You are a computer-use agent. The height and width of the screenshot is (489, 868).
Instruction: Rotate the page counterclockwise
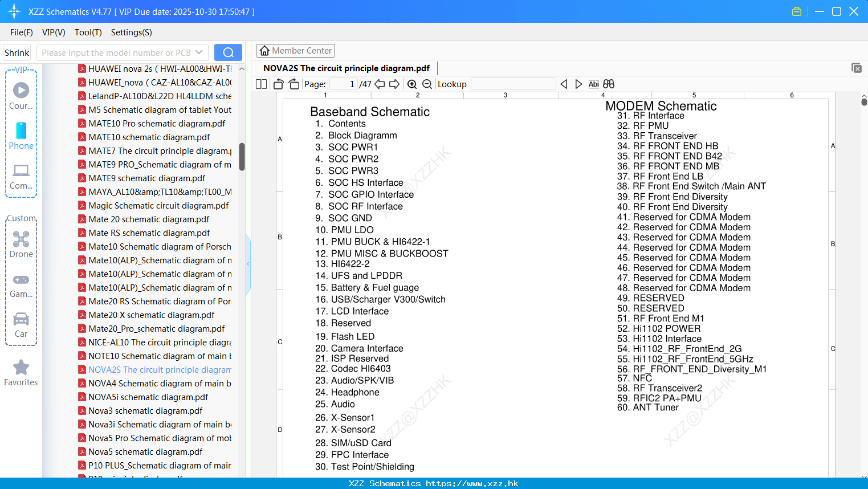click(278, 84)
